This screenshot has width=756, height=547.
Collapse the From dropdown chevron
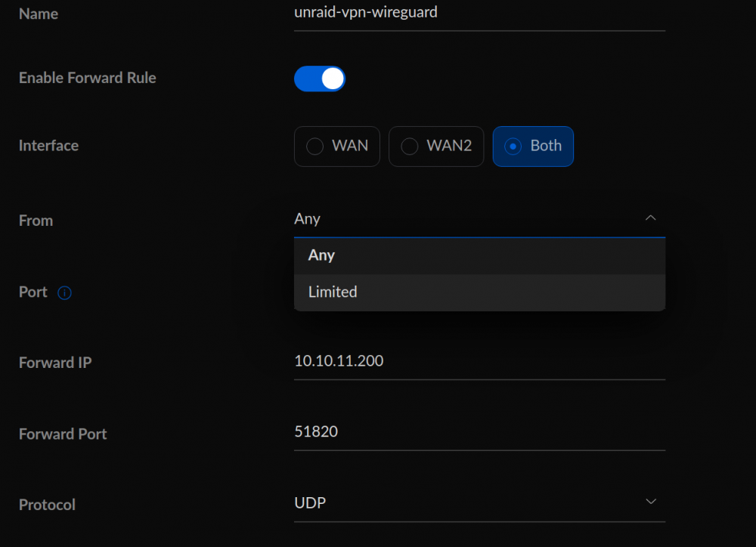pos(650,218)
